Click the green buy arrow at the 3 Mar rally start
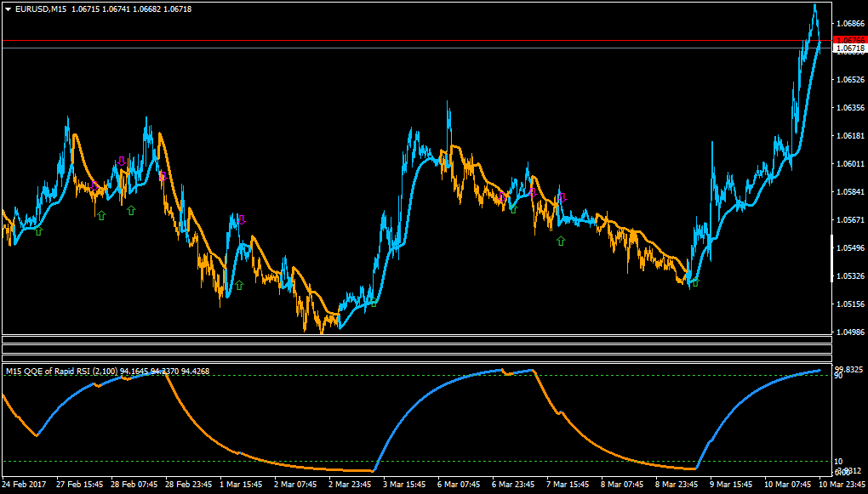 click(x=374, y=303)
